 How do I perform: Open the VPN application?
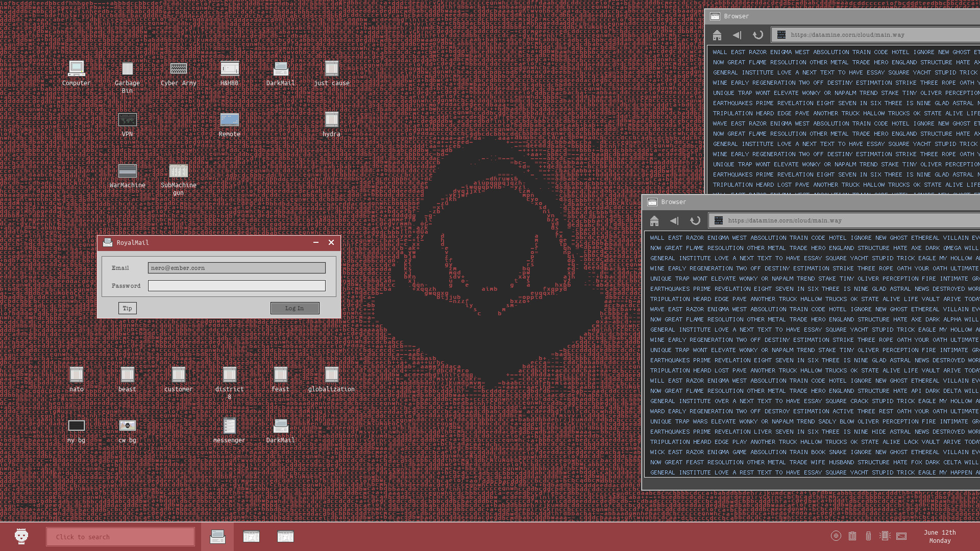point(127,120)
